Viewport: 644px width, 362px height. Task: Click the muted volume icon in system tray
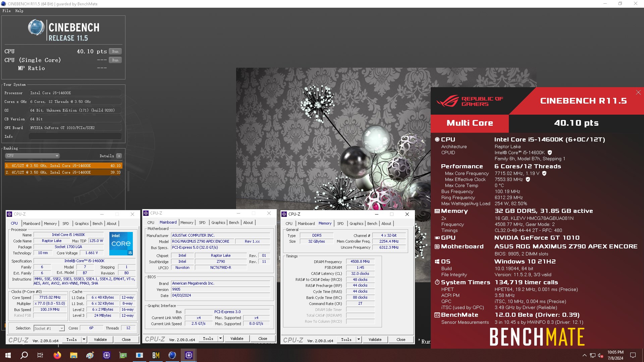pos(601,355)
